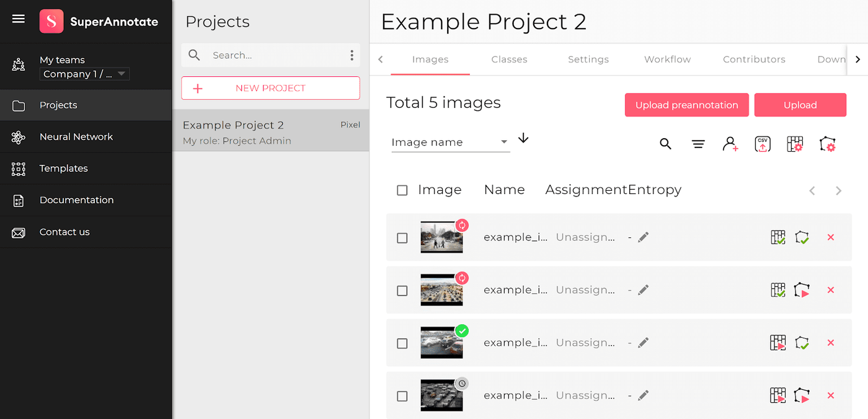The width and height of the screenshot is (868, 419).
Task: Click the Upload preannotation button
Action: click(686, 105)
